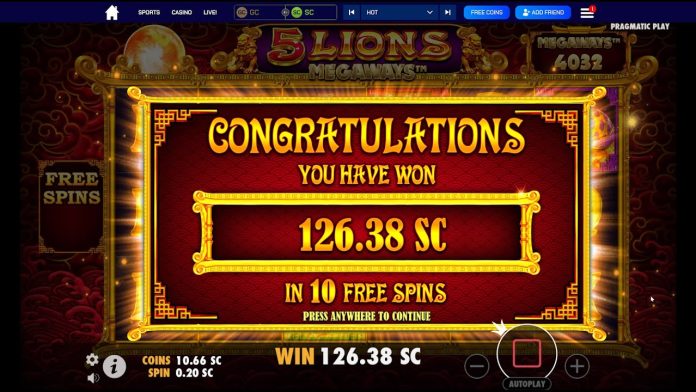
Task: Open the Live! menu item
Action: point(210,12)
